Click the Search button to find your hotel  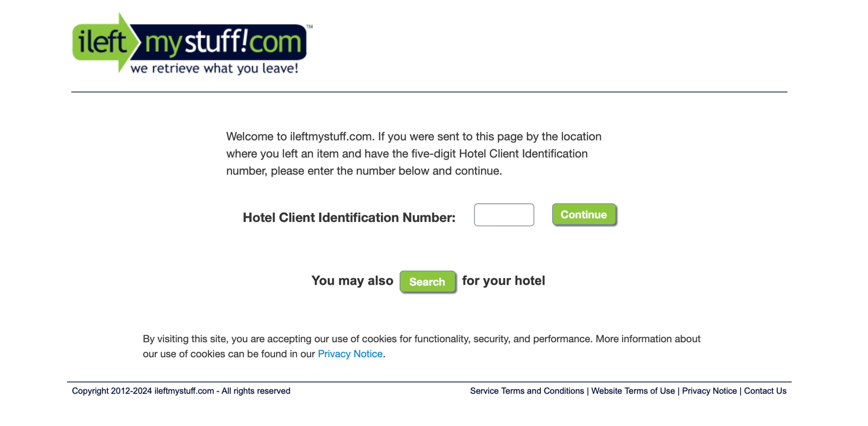pos(427,281)
